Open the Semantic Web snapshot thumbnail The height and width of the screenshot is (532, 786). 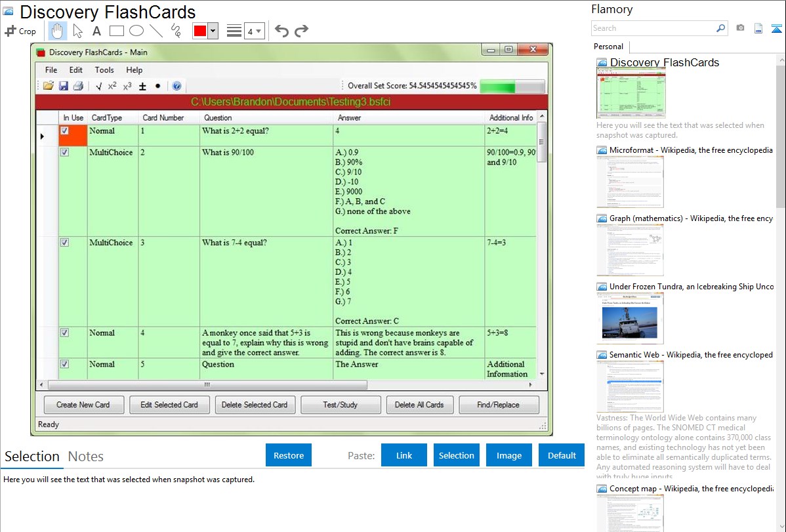[x=630, y=386]
